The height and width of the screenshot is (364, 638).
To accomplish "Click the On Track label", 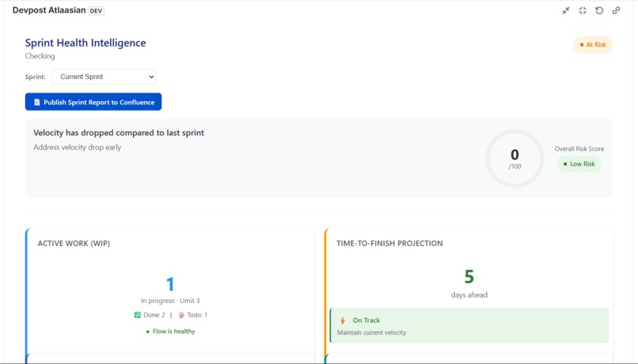I will click(x=366, y=320).
